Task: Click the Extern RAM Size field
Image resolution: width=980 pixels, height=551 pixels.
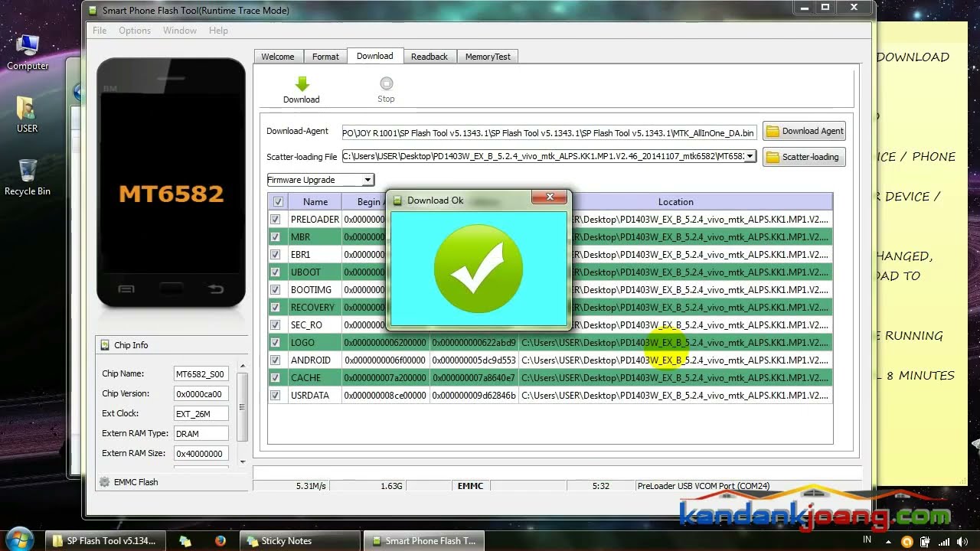Action: click(201, 454)
